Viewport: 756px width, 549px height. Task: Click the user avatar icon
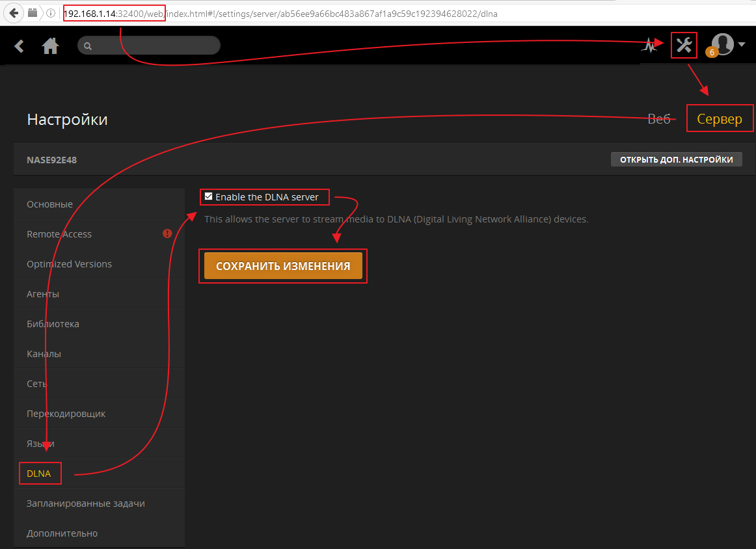tap(723, 44)
